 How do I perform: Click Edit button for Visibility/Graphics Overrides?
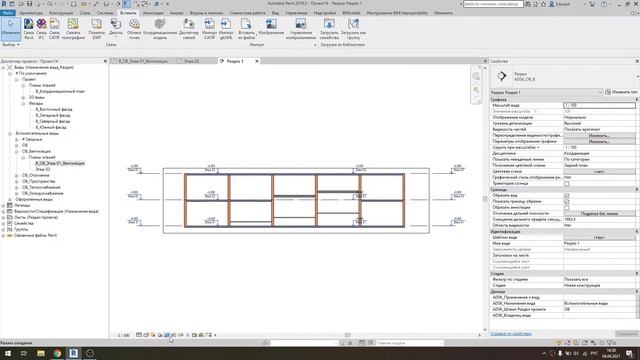coord(599,136)
